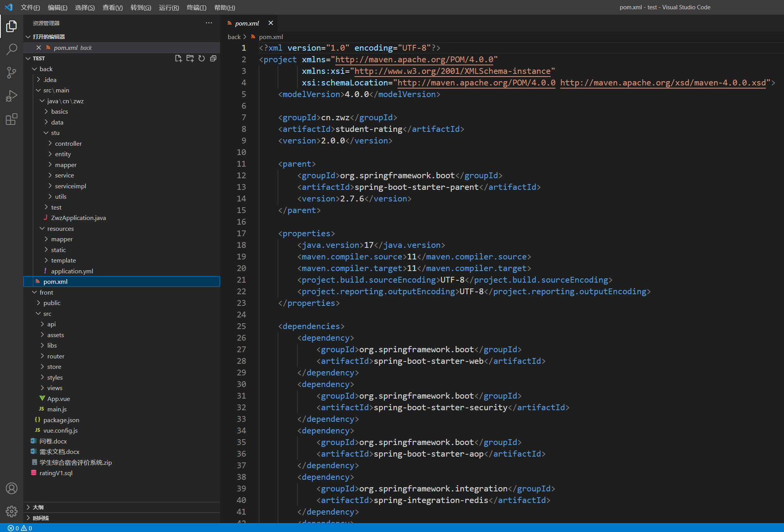Collapse all folders in explorer
784x532 pixels.
[x=213, y=58]
